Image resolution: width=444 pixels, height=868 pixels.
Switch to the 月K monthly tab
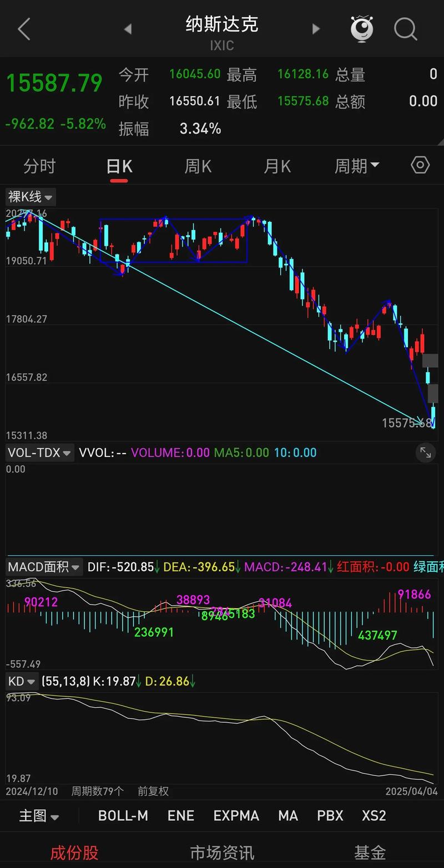277,166
